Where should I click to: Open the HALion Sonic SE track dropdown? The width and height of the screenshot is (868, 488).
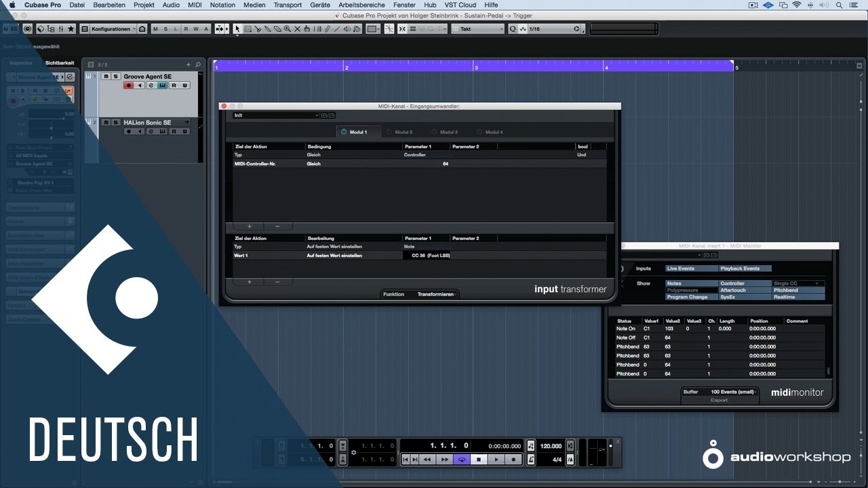pyautogui.click(x=187, y=122)
